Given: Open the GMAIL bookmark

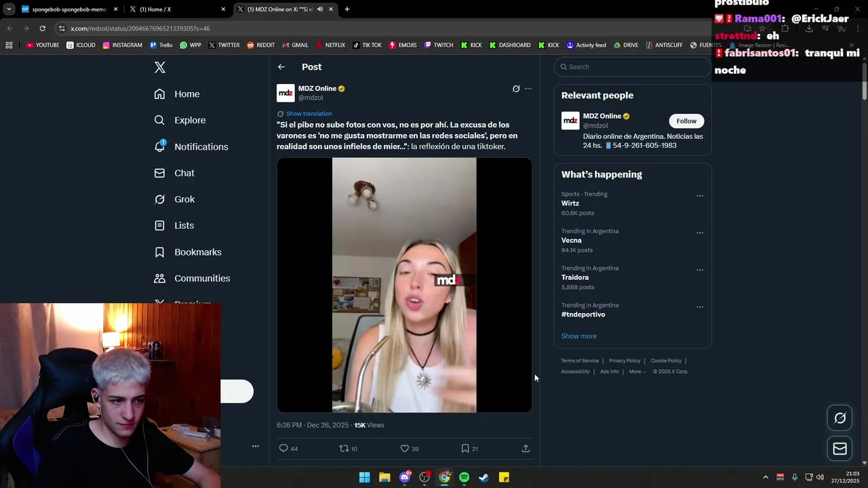Looking at the screenshot, I should tap(295, 45).
